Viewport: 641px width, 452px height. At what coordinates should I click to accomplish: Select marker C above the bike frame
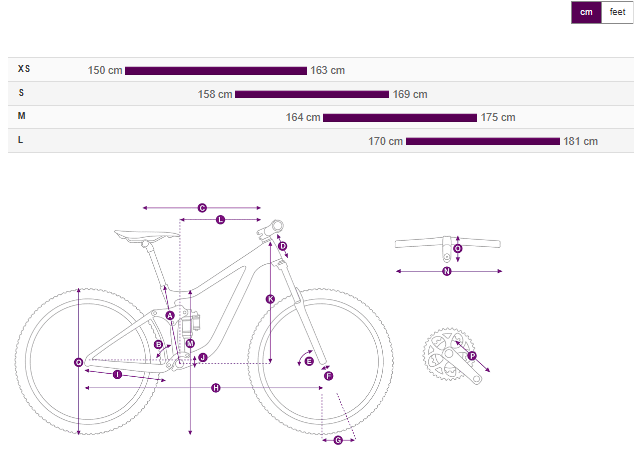[202, 208]
